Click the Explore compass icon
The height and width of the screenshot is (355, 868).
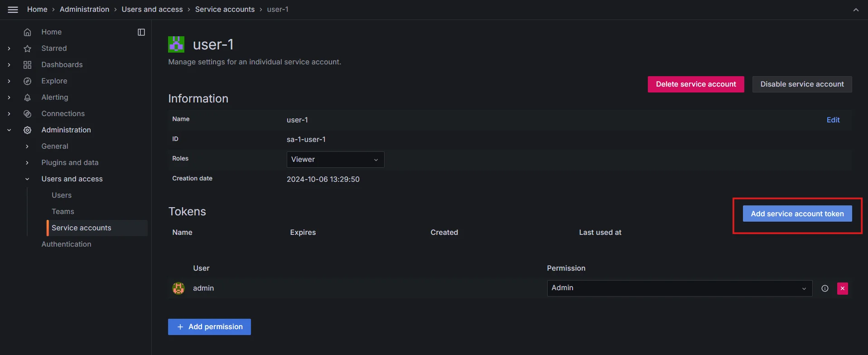pyautogui.click(x=28, y=81)
